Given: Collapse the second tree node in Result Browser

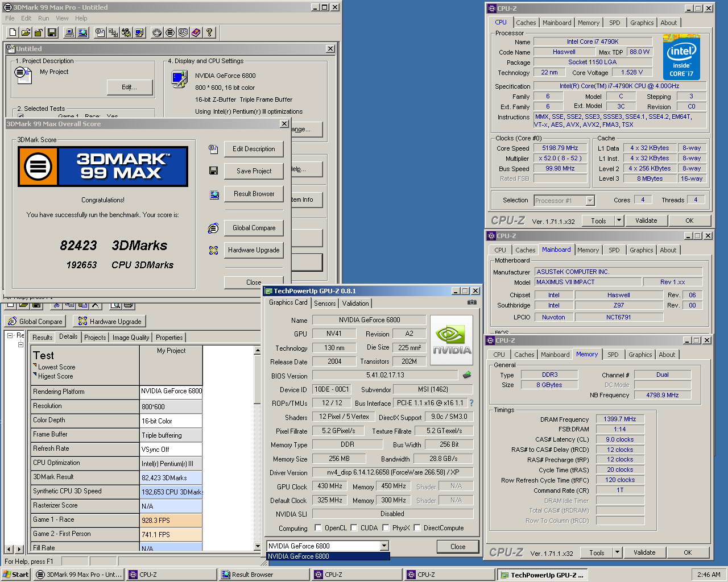Looking at the screenshot, I should pyautogui.click(x=20, y=344).
